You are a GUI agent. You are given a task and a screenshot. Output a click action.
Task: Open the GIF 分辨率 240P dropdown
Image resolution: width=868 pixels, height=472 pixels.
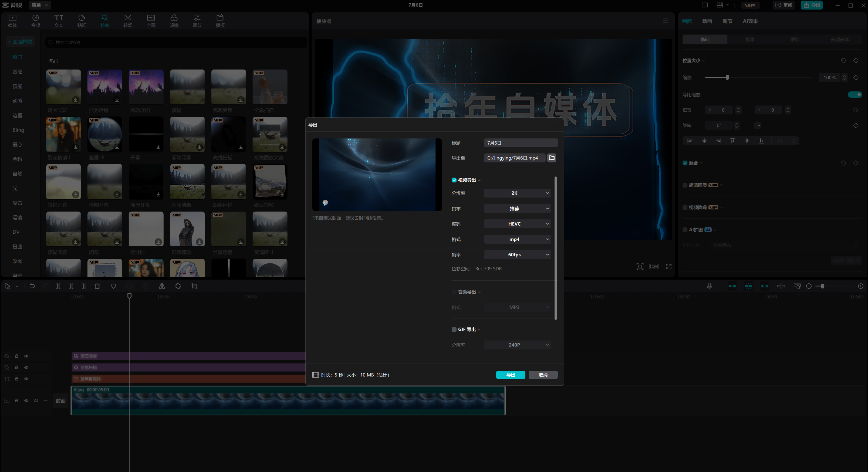tap(517, 345)
